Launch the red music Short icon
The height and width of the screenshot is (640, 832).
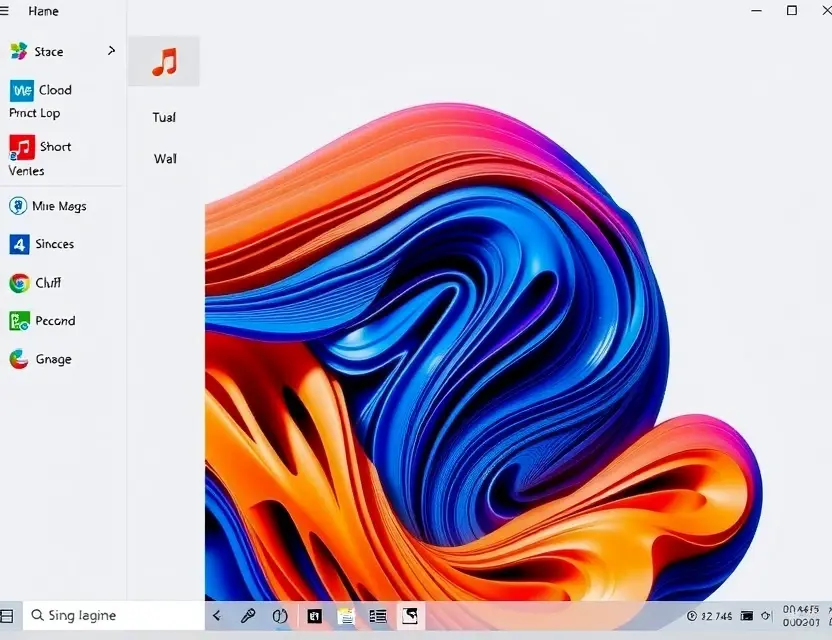coord(22,147)
